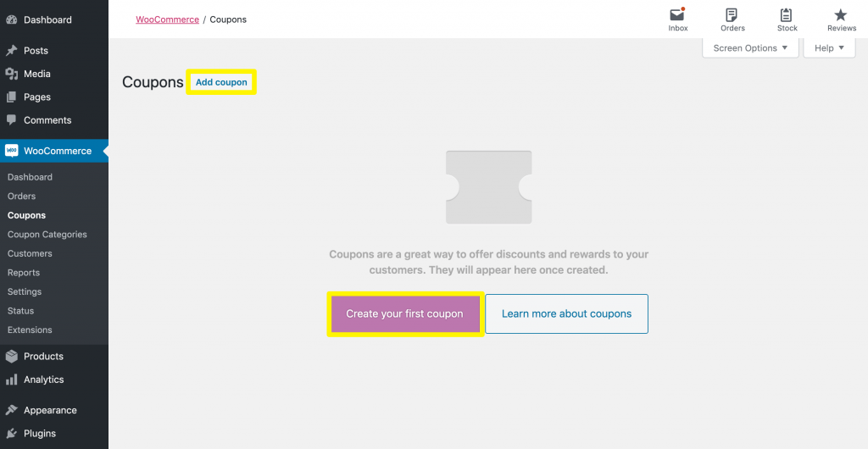Image resolution: width=868 pixels, height=449 pixels.
Task: Click the Posts pushpin icon
Action: coord(12,51)
